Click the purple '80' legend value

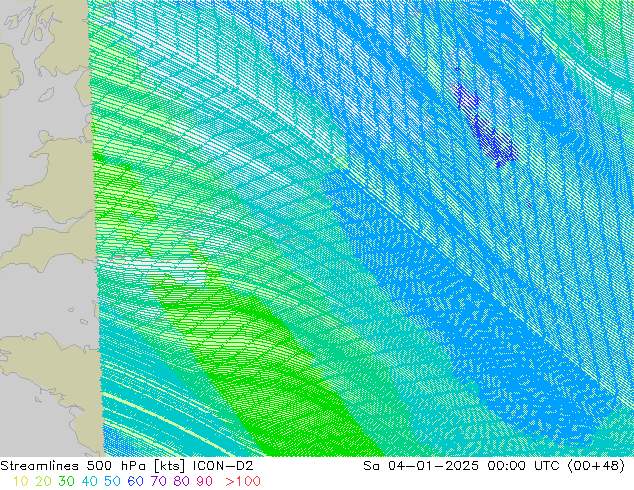coord(182,481)
